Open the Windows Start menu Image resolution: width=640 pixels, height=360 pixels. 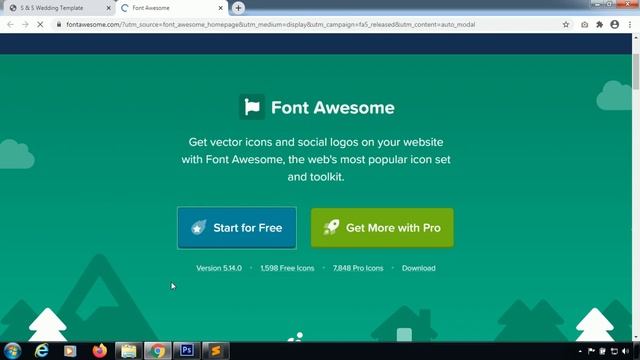[x=12, y=351]
